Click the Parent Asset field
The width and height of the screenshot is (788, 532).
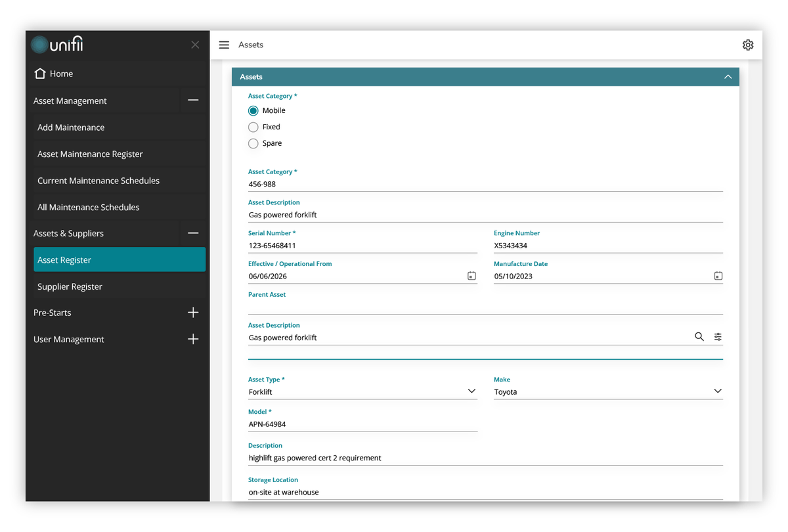point(485,307)
